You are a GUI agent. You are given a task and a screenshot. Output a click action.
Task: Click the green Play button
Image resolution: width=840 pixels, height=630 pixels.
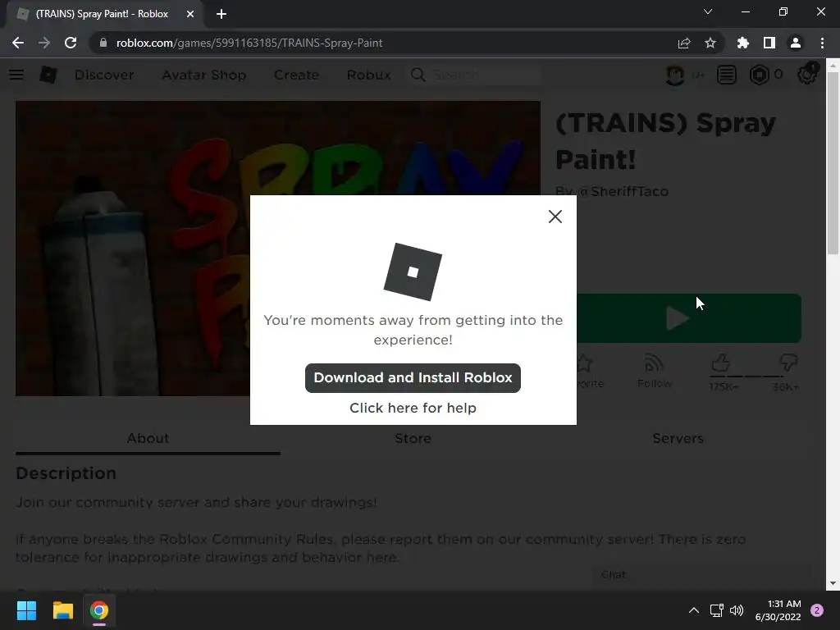[x=689, y=318]
